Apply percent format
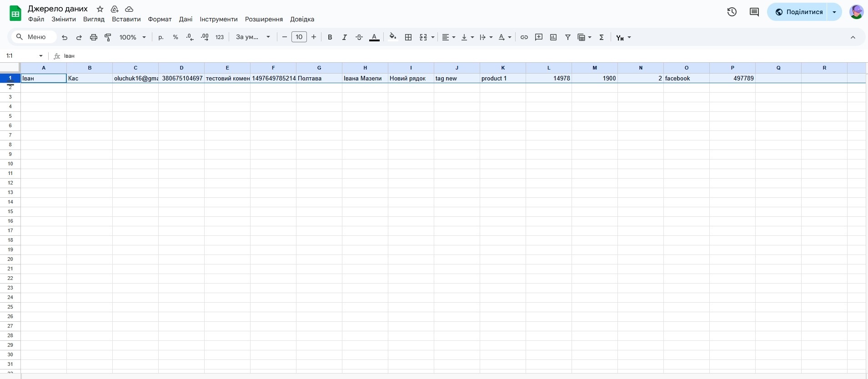Viewport: 868px width, 379px height. point(176,37)
